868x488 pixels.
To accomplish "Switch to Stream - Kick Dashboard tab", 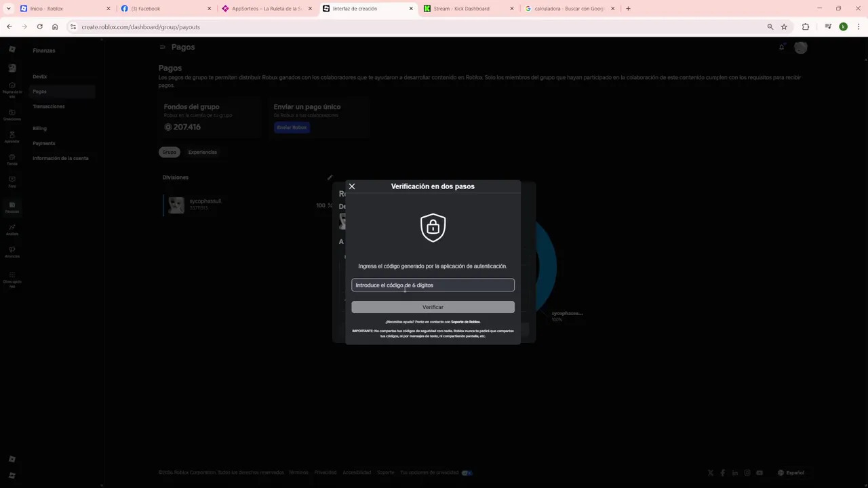I will tap(469, 9).
